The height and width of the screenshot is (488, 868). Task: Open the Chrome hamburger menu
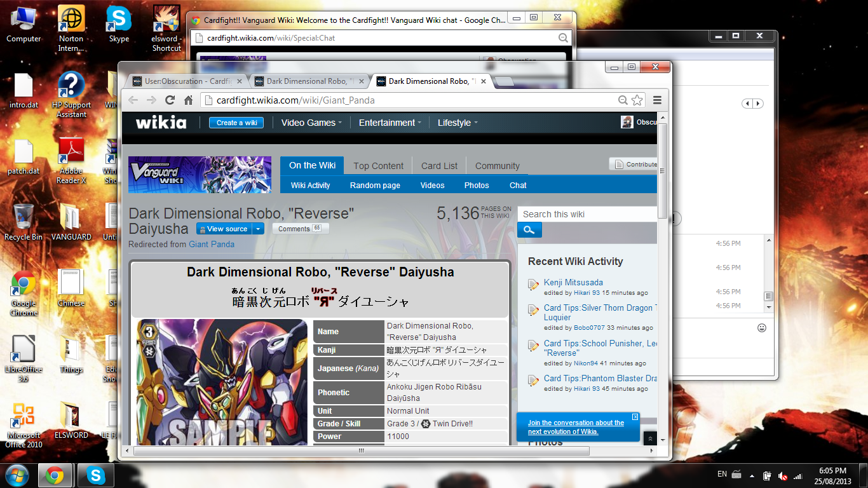(657, 100)
